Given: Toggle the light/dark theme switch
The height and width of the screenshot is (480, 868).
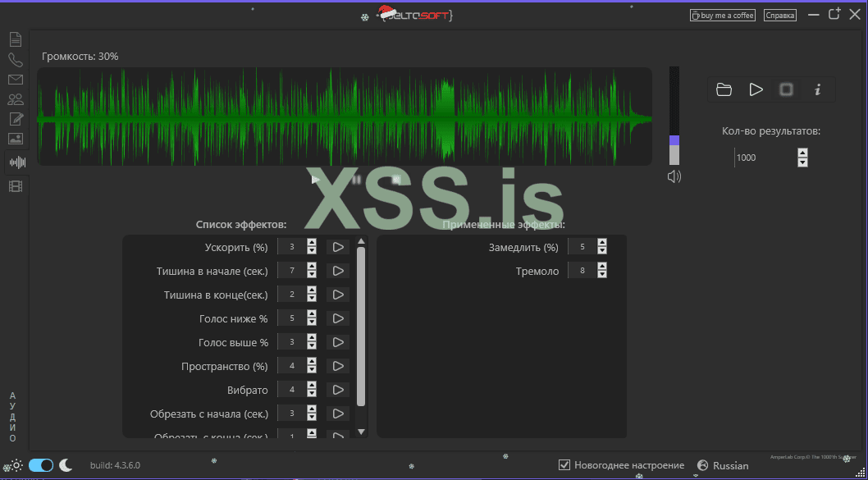Looking at the screenshot, I should tap(41, 465).
